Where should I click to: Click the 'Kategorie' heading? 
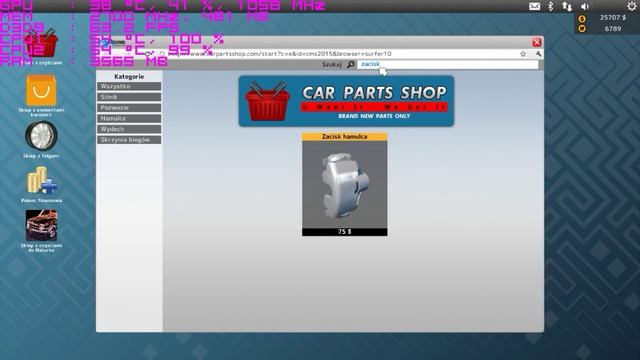tap(129, 76)
